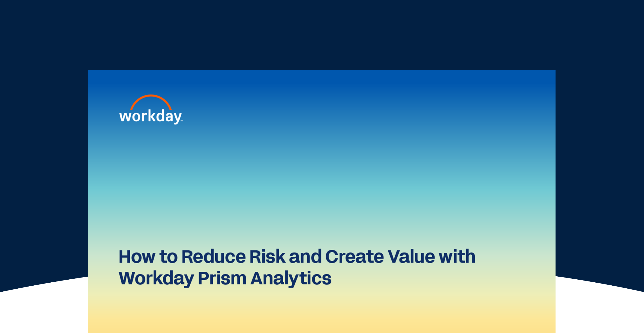Click the word 'Workday' in the second headline line
This screenshot has height=334, width=644.
click(x=156, y=278)
